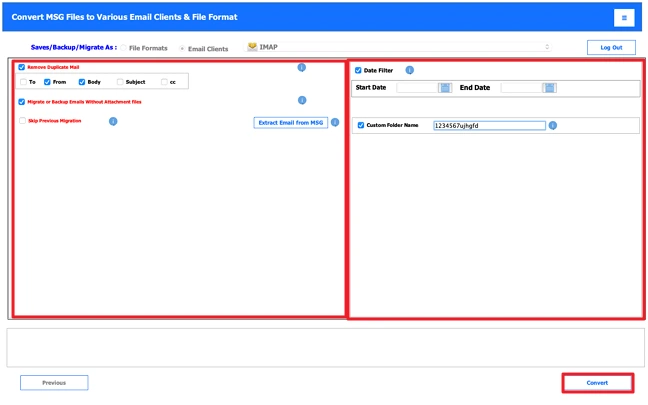Click info icon beside Date Filter
This screenshot has height=405, width=648.
pyautogui.click(x=409, y=70)
